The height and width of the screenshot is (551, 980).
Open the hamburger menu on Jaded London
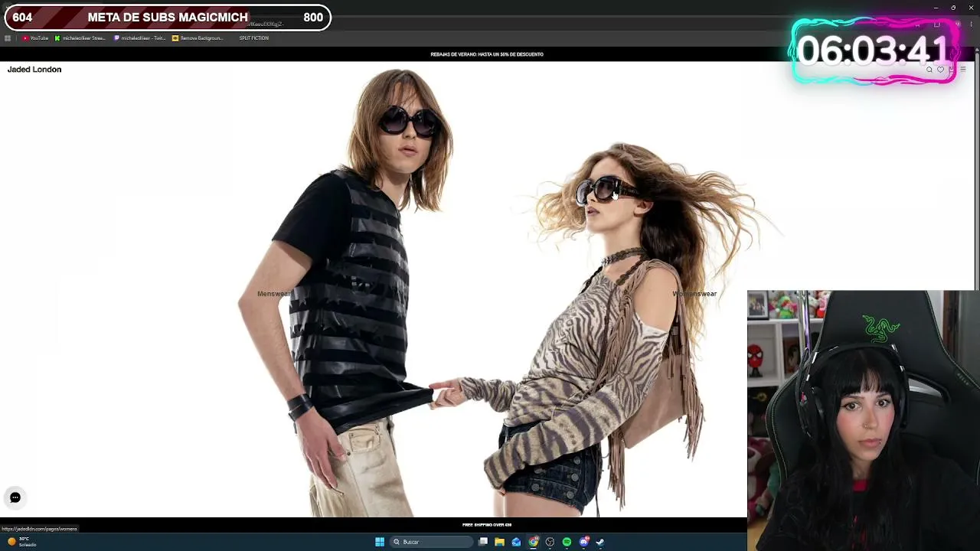[x=963, y=70]
